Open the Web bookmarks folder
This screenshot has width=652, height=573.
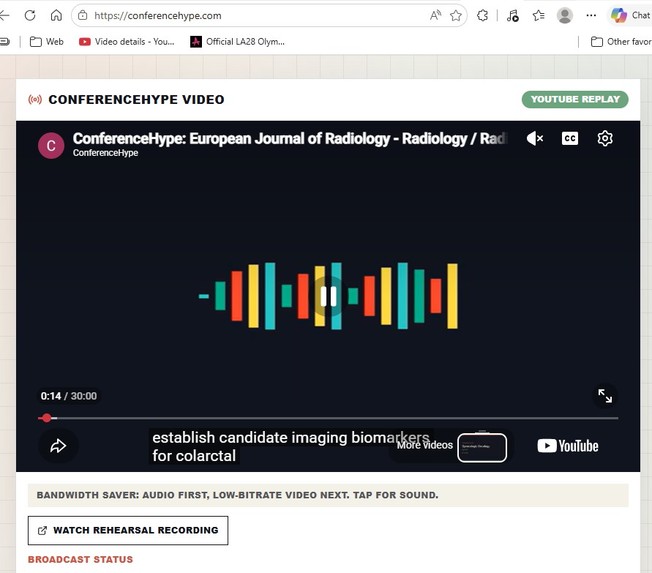pos(47,42)
